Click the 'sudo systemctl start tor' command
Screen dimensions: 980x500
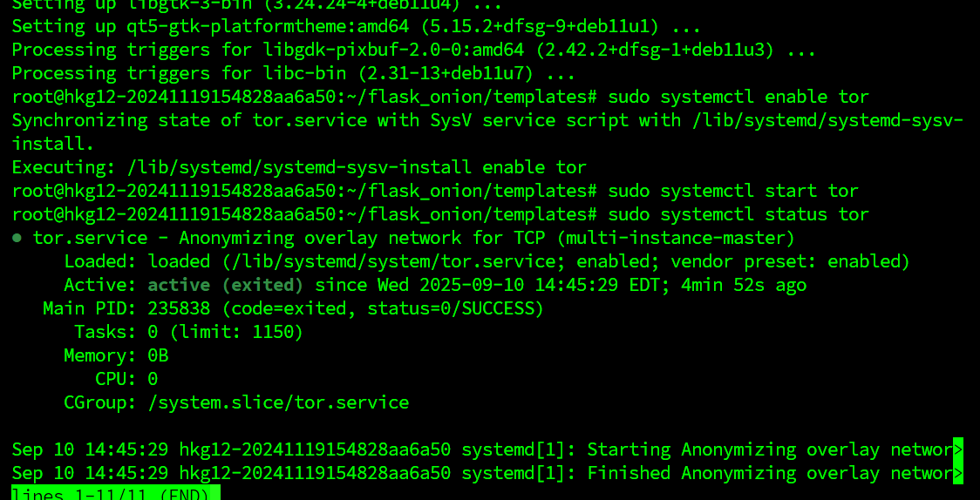pyautogui.click(x=733, y=191)
